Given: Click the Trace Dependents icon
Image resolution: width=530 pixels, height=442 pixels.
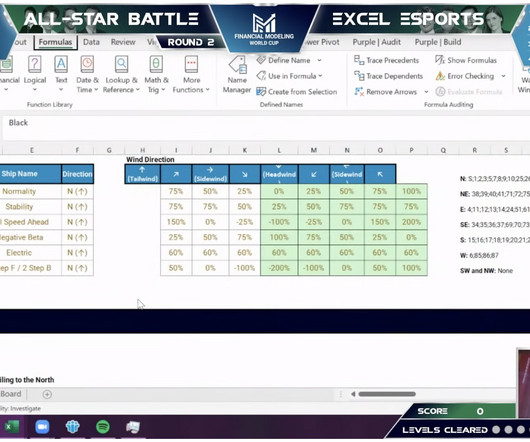Looking at the screenshot, I should 359,76.
